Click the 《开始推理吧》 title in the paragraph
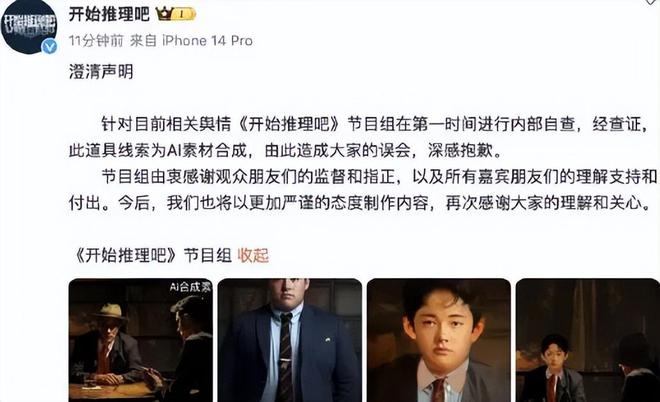The width and height of the screenshot is (660, 402). click(x=289, y=125)
